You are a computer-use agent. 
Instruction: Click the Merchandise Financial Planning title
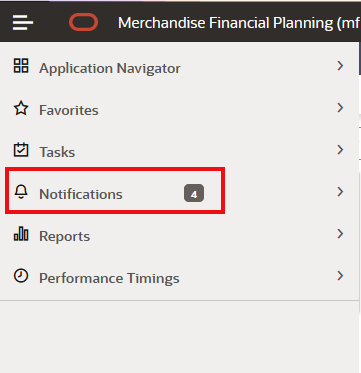click(239, 23)
